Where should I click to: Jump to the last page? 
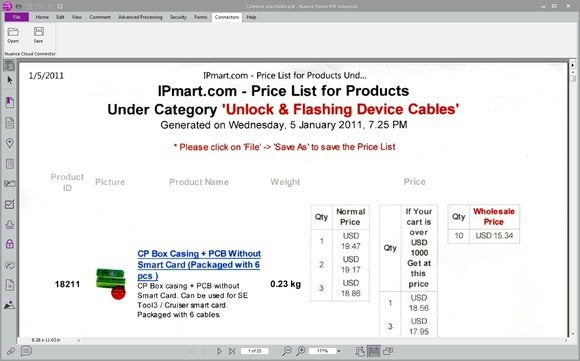pos(232,351)
